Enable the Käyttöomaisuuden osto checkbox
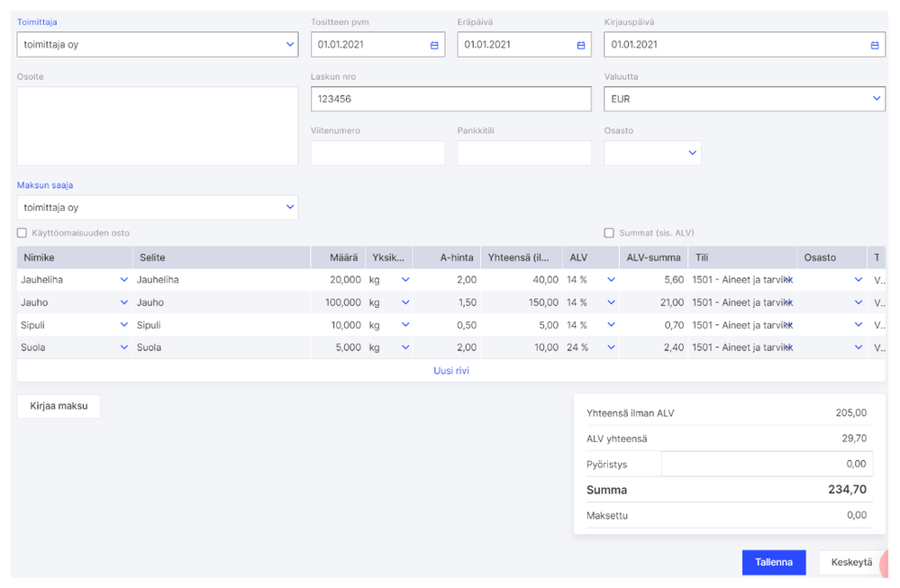900x588 pixels. click(23, 233)
